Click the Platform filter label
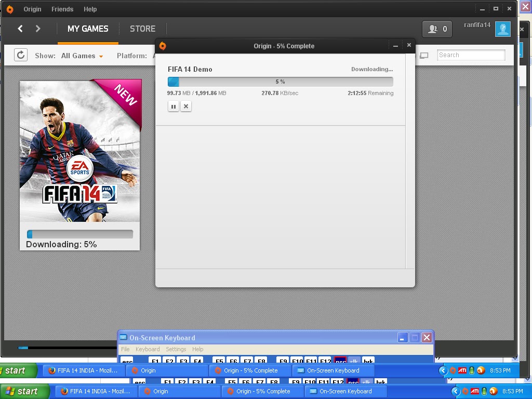 click(132, 56)
